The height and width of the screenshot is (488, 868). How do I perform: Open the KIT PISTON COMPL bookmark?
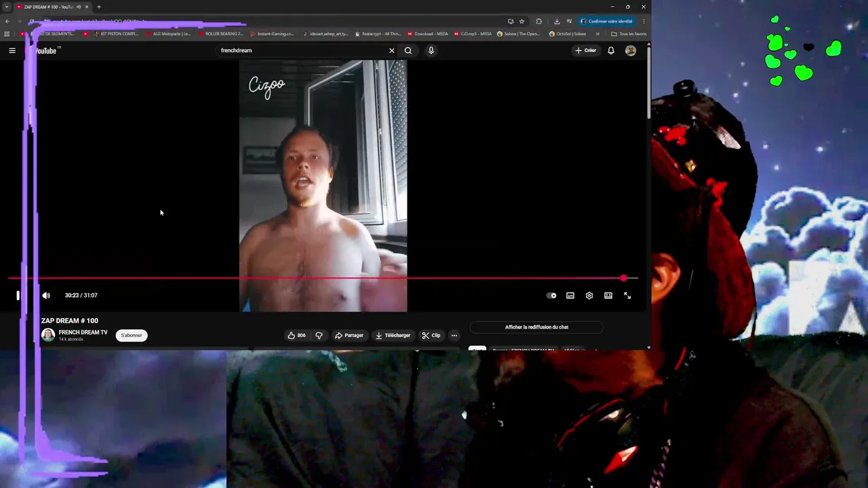pos(116,34)
